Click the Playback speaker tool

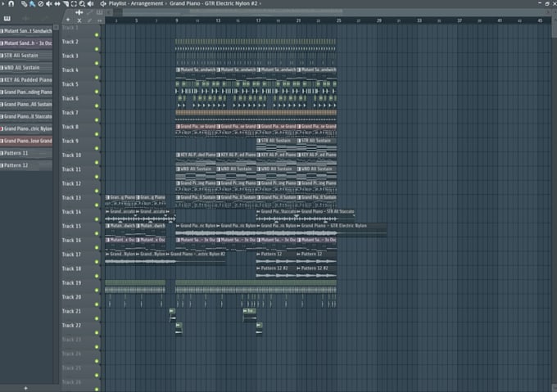(x=91, y=4)
